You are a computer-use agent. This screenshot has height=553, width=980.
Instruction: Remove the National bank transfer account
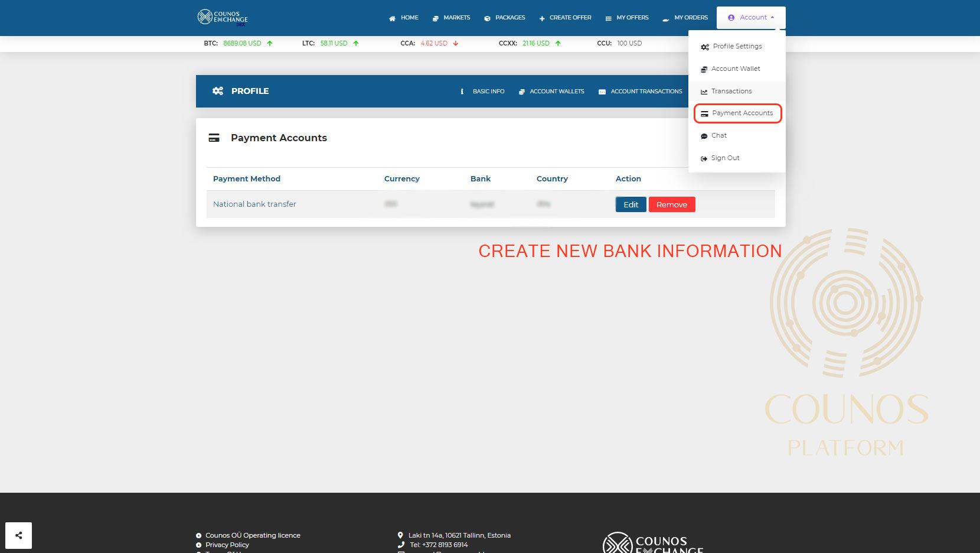point(672,204)
